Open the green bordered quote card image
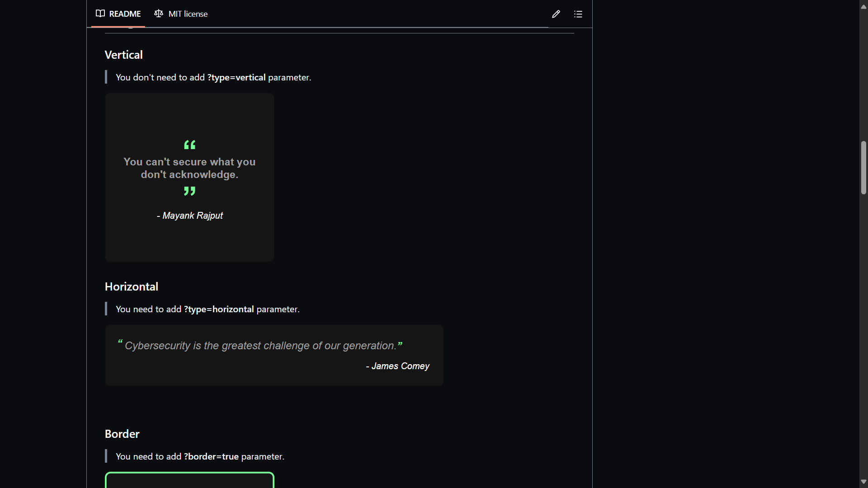 (x=189, y=480)
